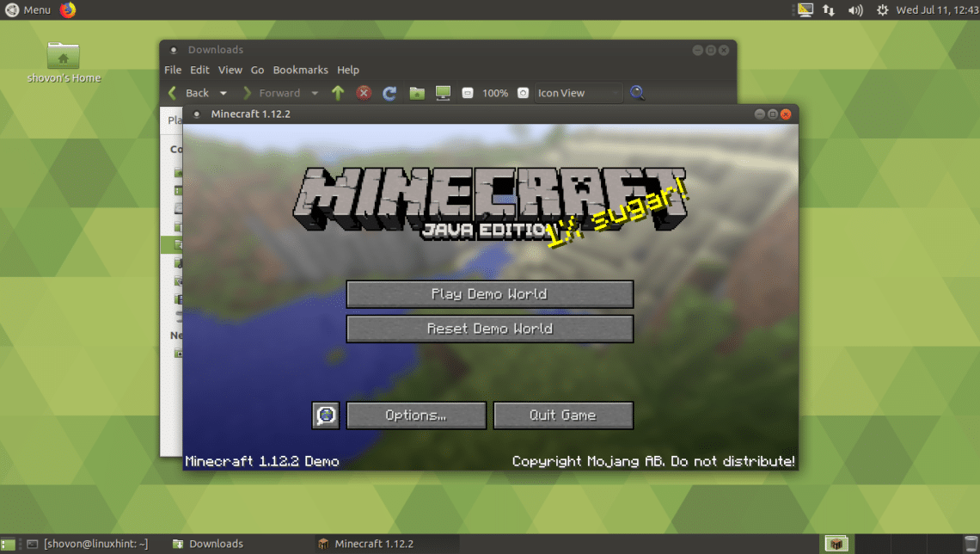Go Forward in Downloads file manager
This screenshot has width=980, height=554.
(272, 93)
